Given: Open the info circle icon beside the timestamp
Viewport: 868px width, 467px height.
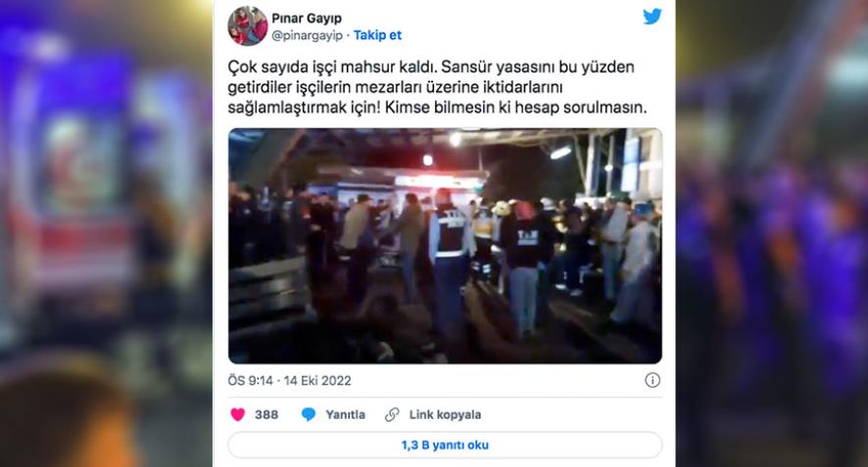Looking at the screenshot, I should (652, 380).
